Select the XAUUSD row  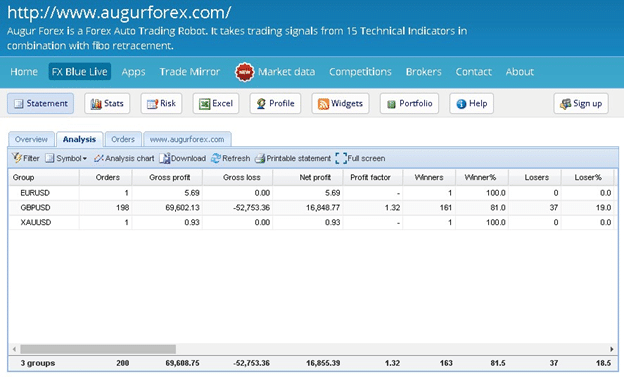point(312,223)
